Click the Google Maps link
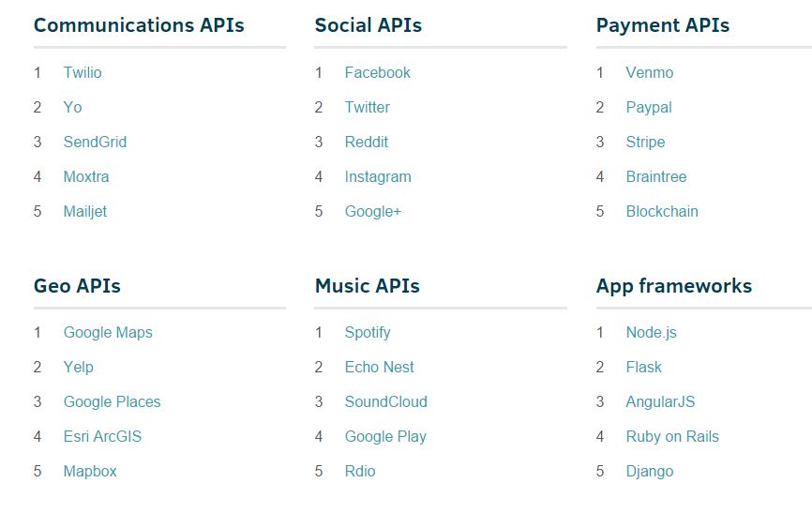This screenshot has width=812, height=513. coord(108,332)
